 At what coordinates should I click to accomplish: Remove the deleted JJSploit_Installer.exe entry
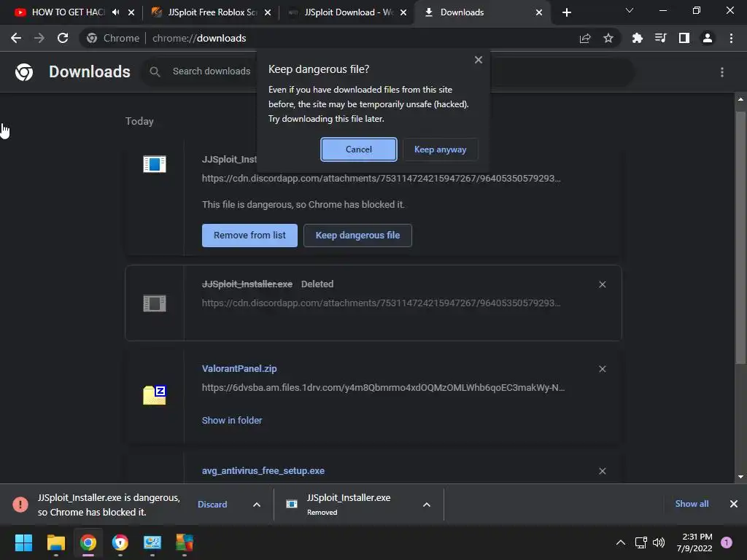click(x=602, y=284)
